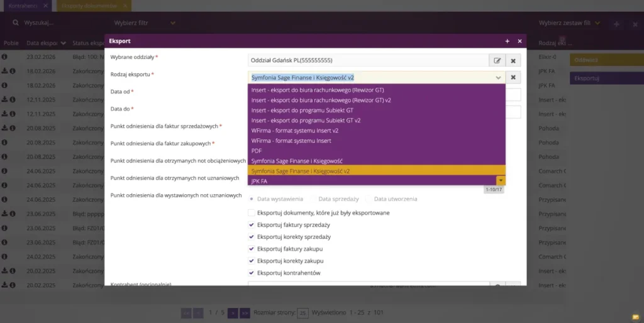Uncheck Eksportuj faktury zakupu
The image size is (644, 323).
(252, 249)
